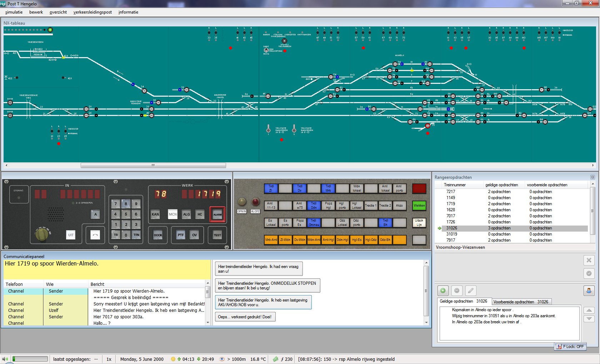This screenshot has height=364, width=600.
Task: Click the Uitsch Lijn button
Action: tap(419, 222)
